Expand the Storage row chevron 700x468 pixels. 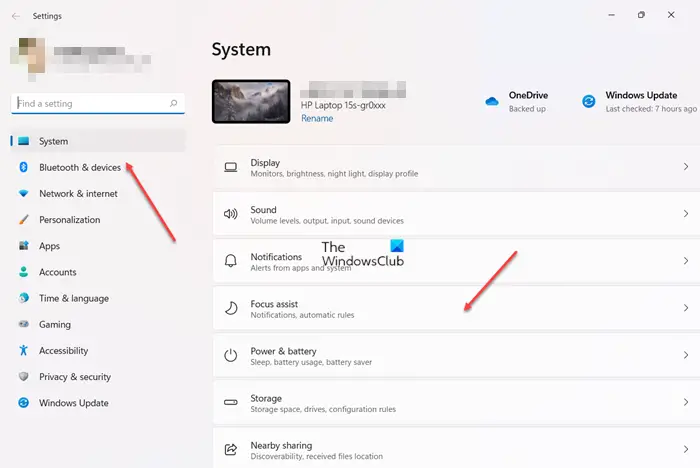[x=686, y=402]
